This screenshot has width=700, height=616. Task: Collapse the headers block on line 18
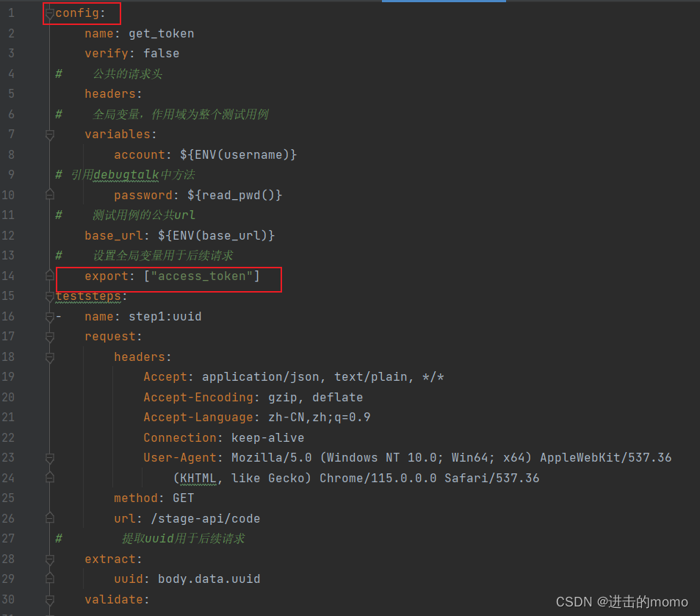[48, 357]
